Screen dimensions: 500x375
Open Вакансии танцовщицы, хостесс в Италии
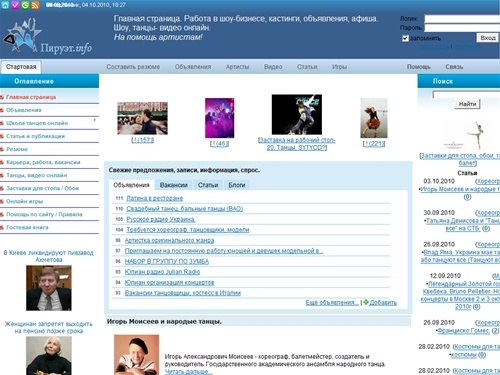click(x=183, y=293)
